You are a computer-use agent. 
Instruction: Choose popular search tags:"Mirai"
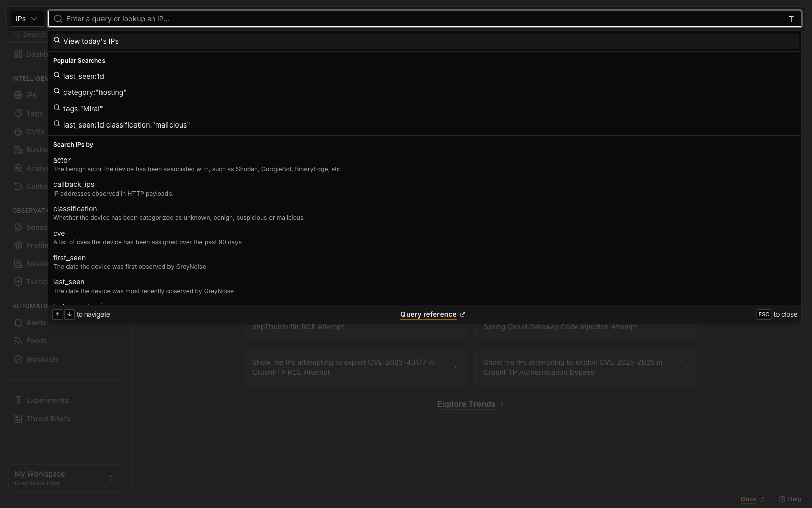(424, 109)
